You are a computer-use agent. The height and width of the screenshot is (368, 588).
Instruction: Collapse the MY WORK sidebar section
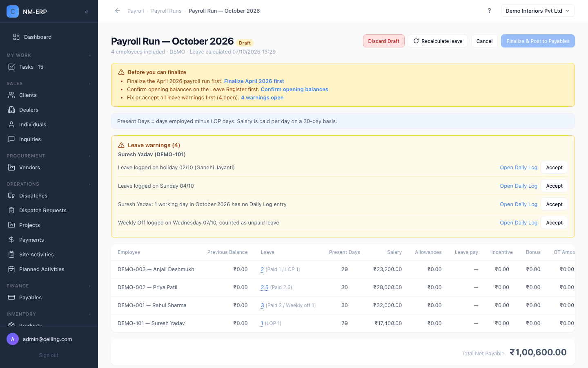click(90, 55)
